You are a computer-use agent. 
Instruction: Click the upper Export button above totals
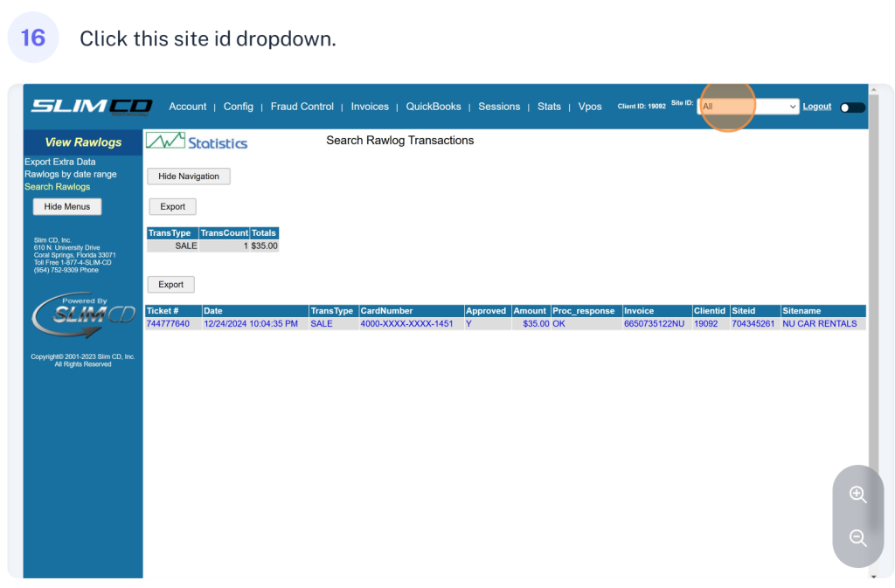172,207
